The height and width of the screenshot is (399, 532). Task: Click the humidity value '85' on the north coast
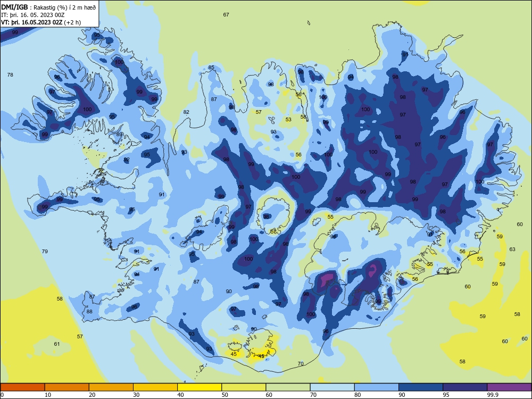coord(211,68)
